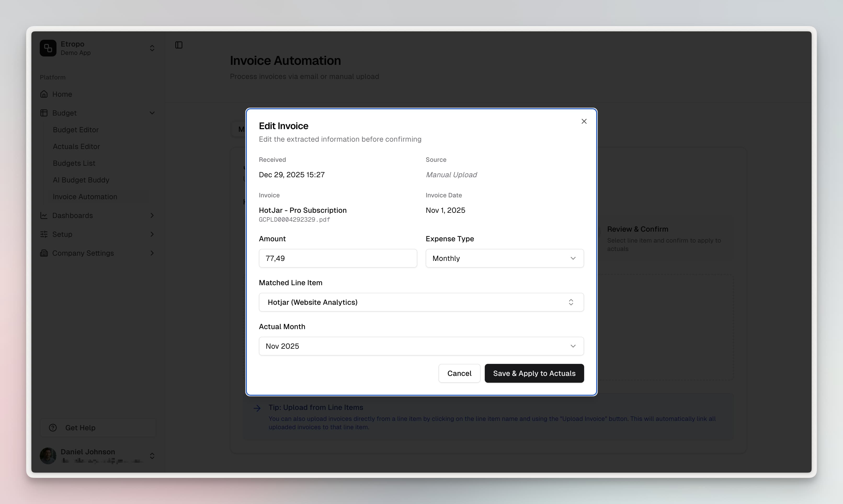Collapse the Budget section in sidebar
This screenshot has width=843, height=504.
tap(152, 113)
